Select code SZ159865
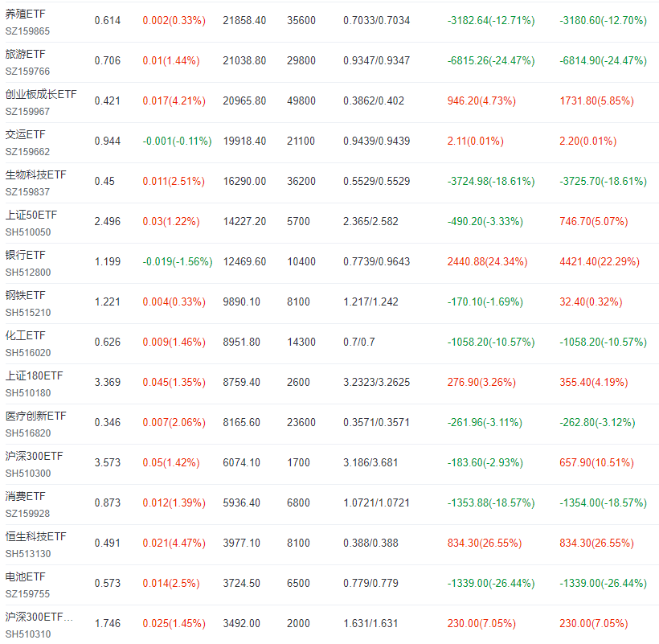This screenshot has width=659, height=644. (x=27, y=31)
